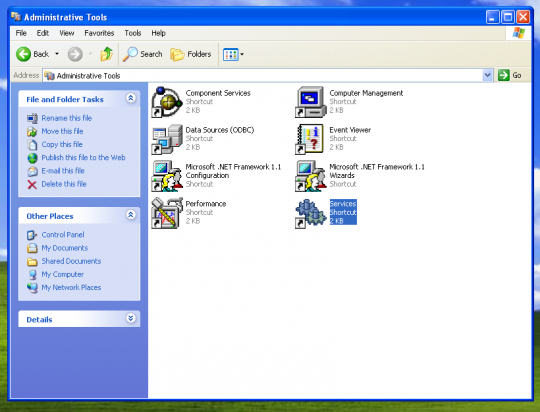Image resolution: width=540 pixels, height=412 pixels.
Task: Select the Component Services shortcut icon
Action: pyautogui.click(x=167, y=102)
